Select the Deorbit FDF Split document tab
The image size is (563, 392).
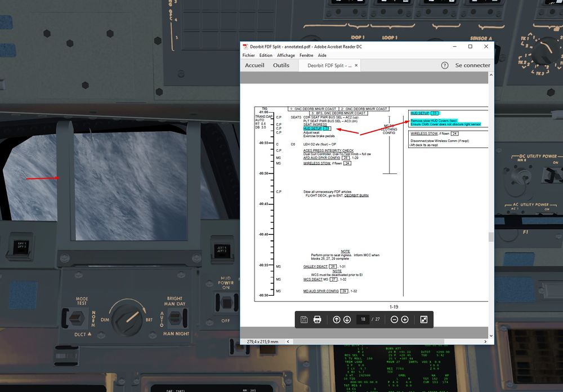pos(329,65)
